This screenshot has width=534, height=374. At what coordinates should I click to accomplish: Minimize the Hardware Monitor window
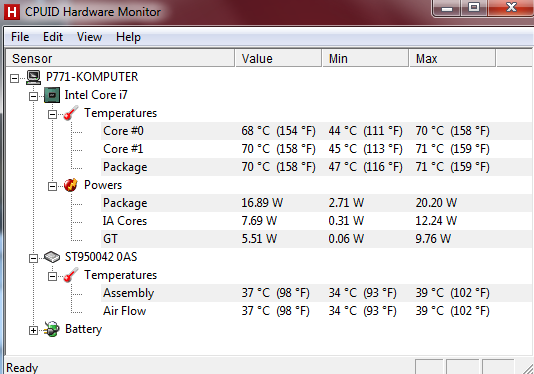(447, 8)
